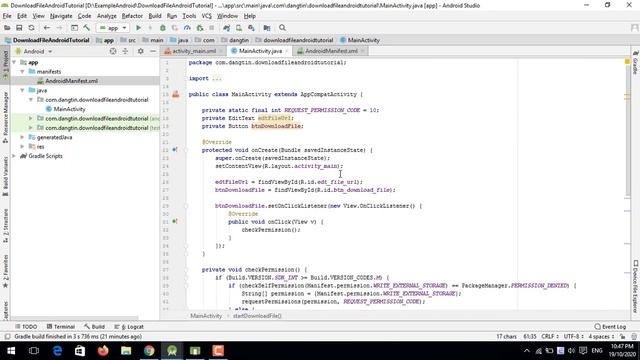Open the Refactor menu
This screenshot has height=360, width=640.
click(x=132, y=16)
